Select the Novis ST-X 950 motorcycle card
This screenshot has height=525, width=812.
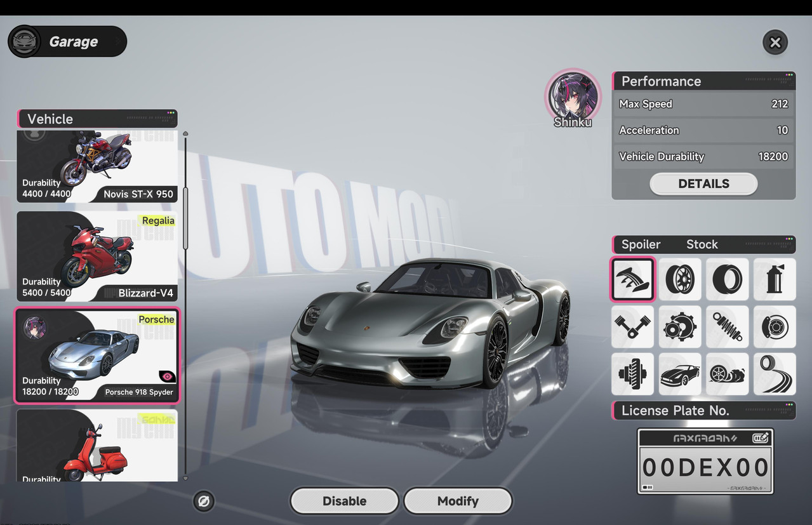click(97, 166)
